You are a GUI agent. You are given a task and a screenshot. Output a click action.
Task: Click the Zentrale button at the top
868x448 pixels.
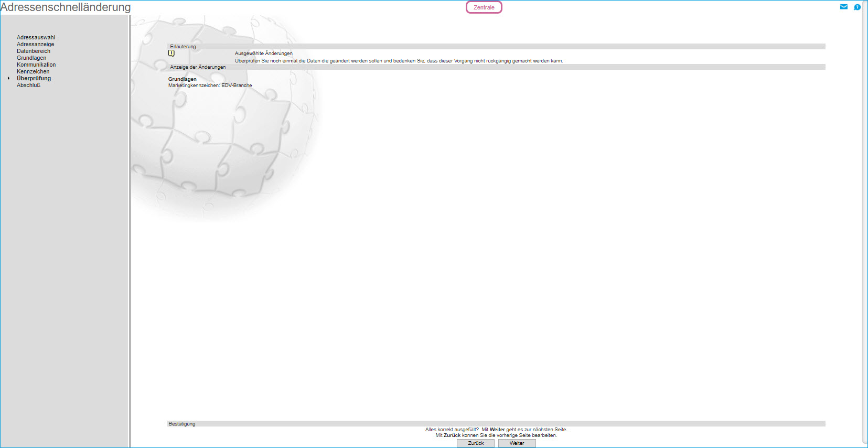click(484, 7)
